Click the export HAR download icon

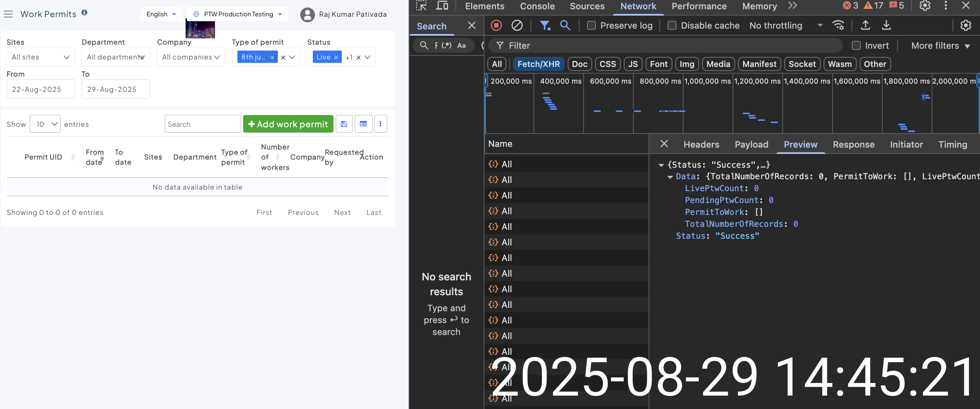tap(886, 26)
